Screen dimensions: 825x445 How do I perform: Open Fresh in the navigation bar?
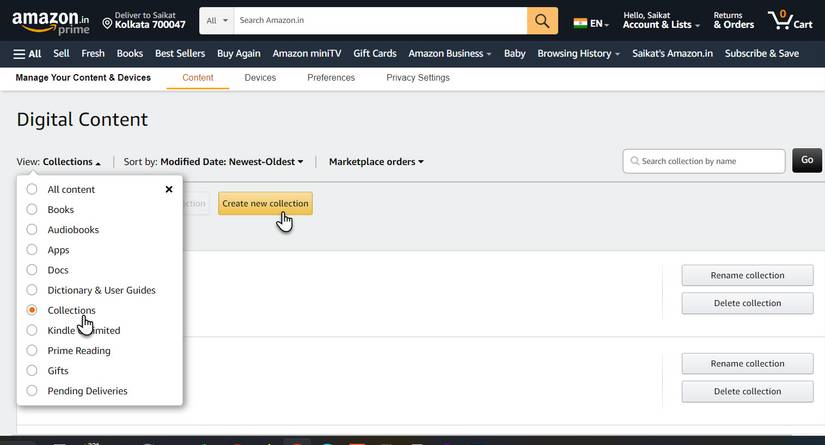93,54
